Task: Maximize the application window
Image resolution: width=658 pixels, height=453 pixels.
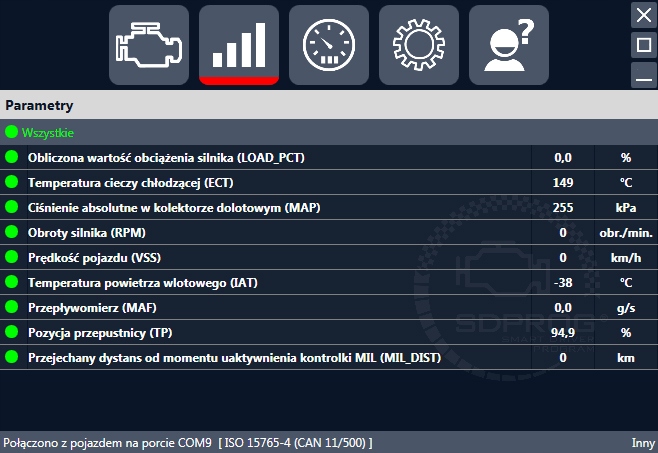Action: pyautogui.click(x=644, y=45)
